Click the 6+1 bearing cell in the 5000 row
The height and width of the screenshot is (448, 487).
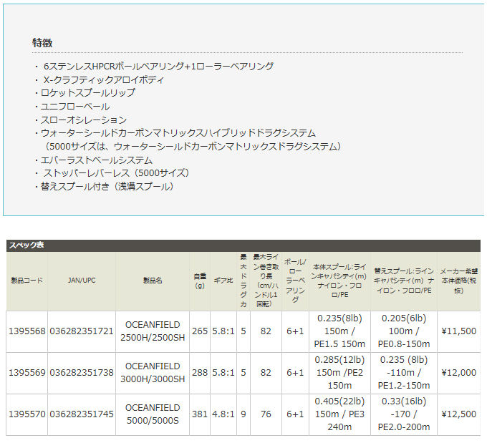click(295, 414)
